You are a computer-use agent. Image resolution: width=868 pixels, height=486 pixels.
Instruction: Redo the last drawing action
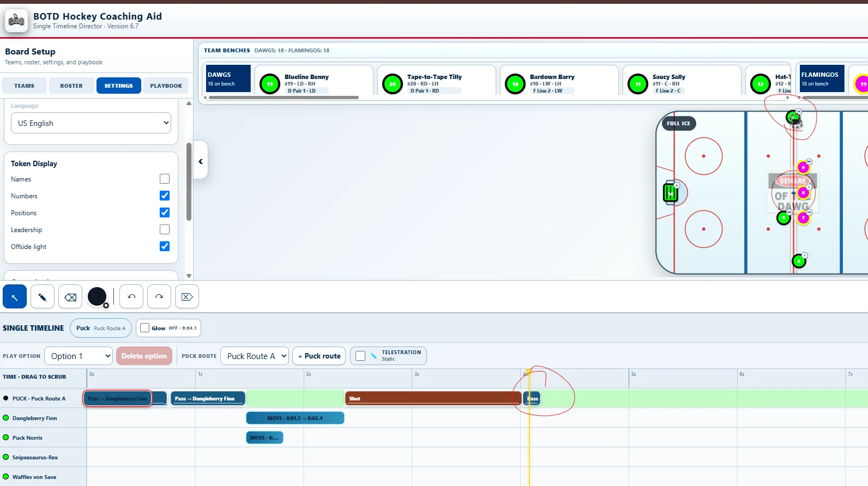click(159, 297)
